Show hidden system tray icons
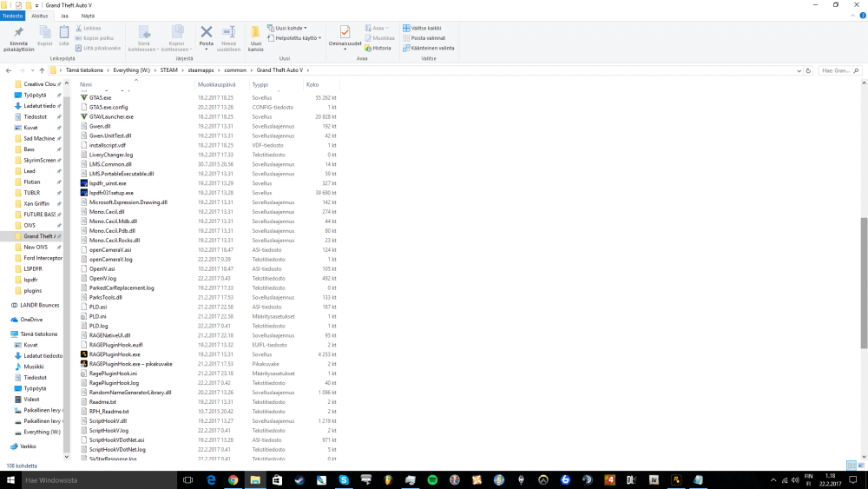The height and width of the screenshot is (489, 868). [x=773, y=480]
